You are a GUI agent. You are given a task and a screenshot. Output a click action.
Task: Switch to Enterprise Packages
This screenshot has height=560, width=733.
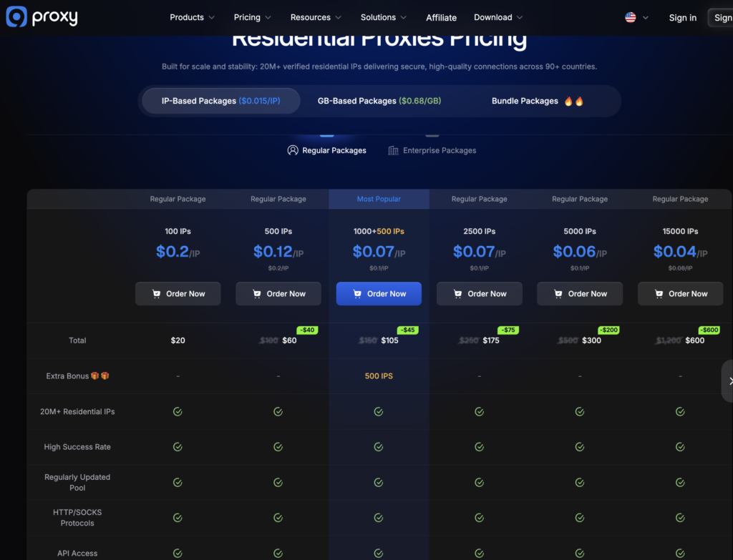pos(432,150)
